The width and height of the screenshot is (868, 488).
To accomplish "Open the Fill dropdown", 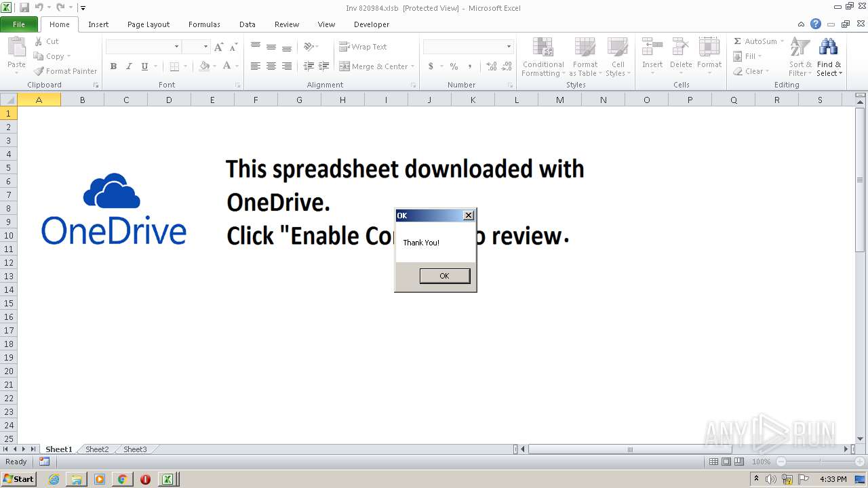I will point(748,56).
